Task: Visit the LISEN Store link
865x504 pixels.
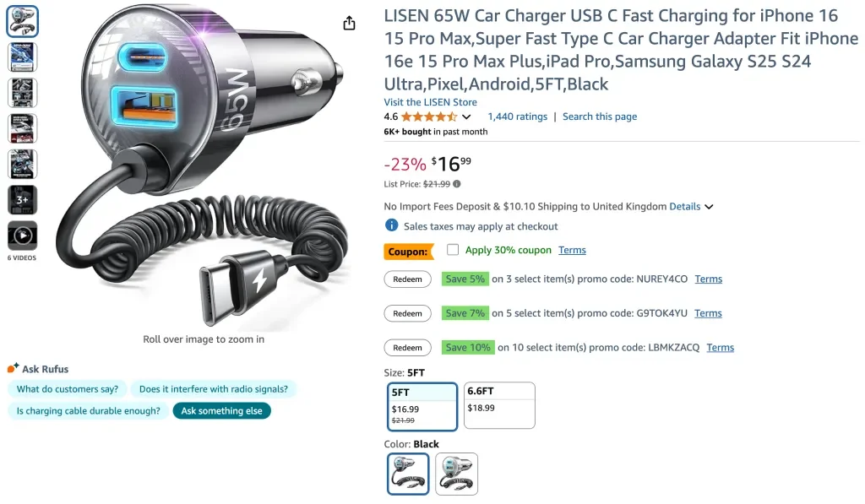Action: (x=431, y=102)
